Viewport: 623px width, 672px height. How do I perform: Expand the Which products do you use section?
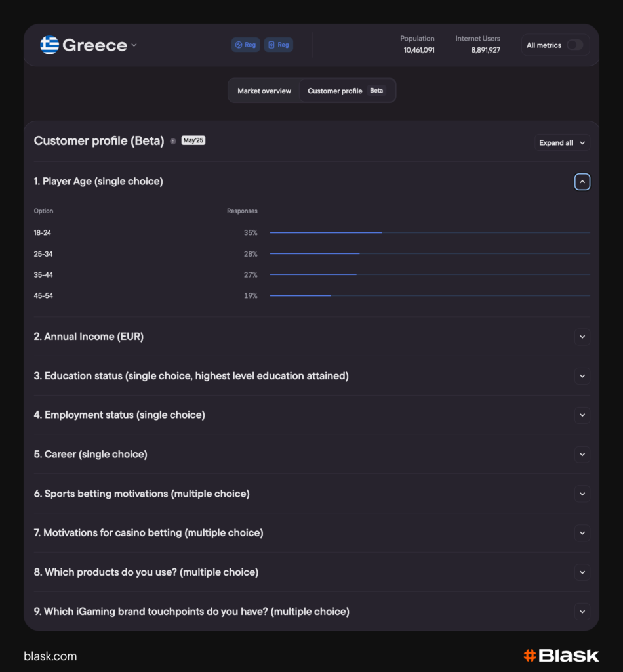click(x=582, y=572)
